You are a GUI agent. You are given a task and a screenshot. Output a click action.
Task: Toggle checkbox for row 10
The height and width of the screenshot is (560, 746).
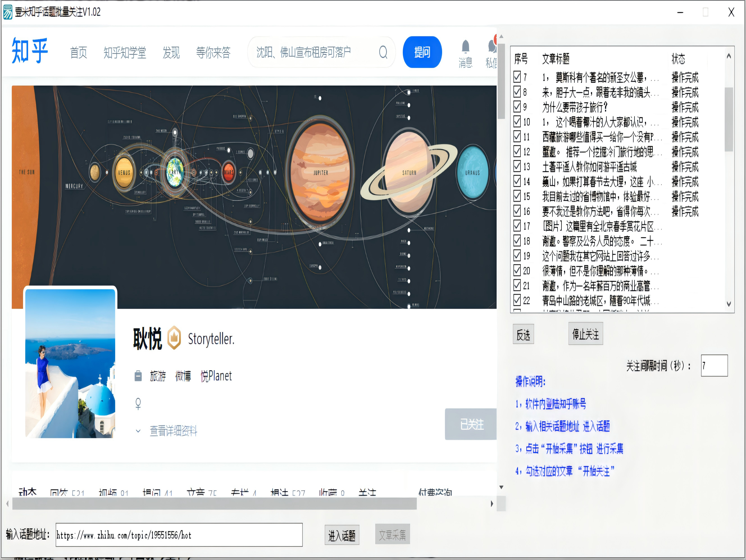pos(517,121)
